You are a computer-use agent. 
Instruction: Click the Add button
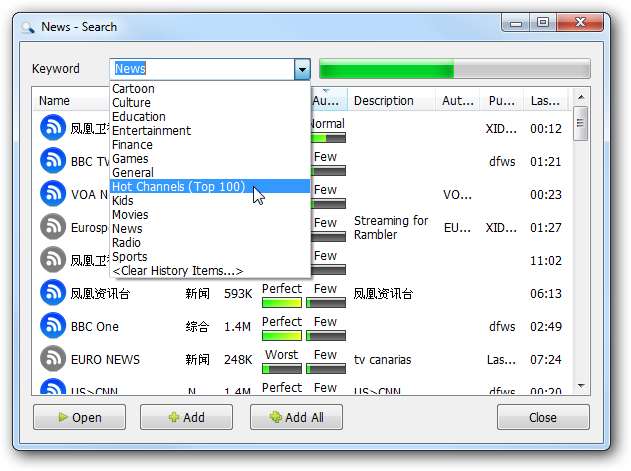tap(186, 417)
